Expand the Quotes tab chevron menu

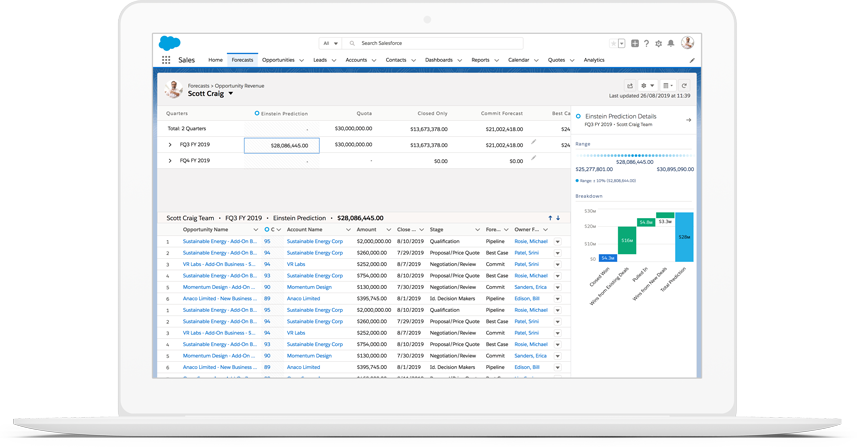[x=572, y=61]
